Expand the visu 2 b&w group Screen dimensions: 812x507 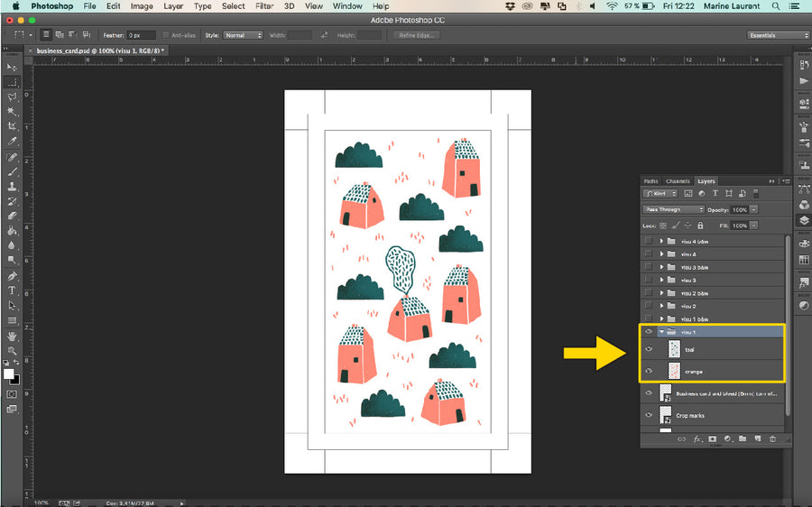(x=661, y=292)
